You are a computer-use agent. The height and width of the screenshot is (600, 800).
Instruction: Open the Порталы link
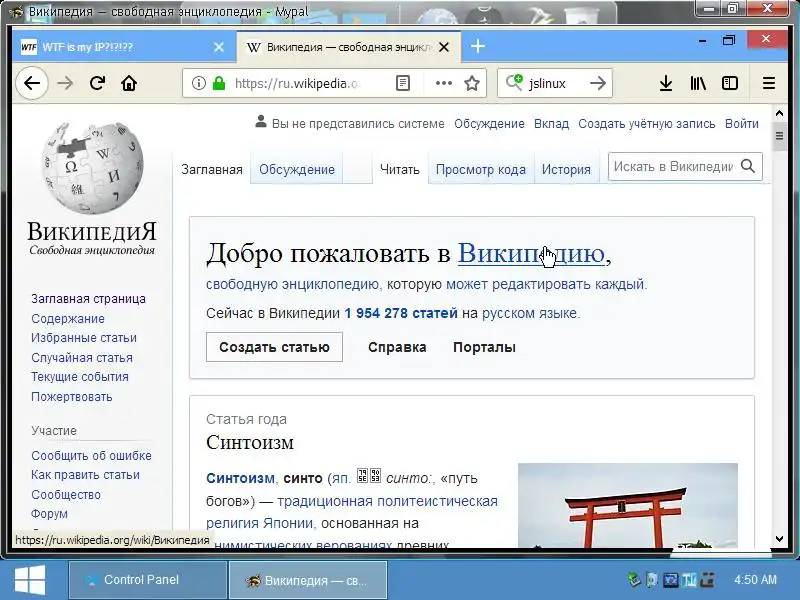pos(484,347)
